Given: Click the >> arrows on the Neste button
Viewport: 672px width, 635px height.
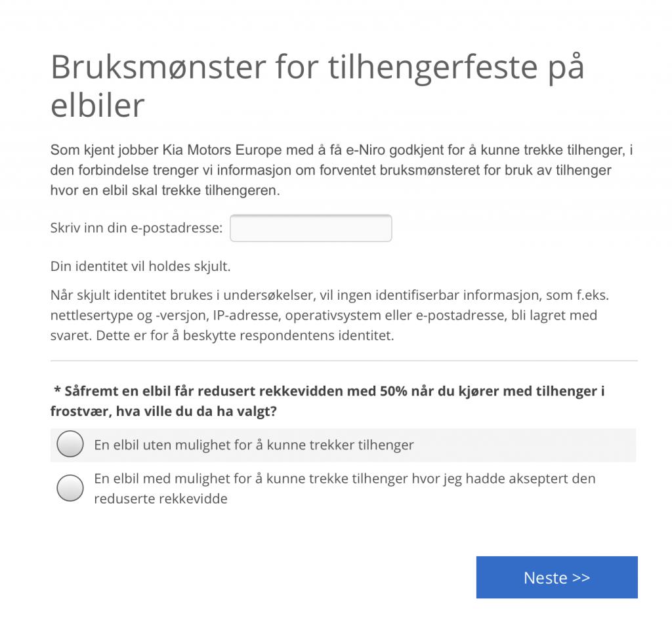Looking at the screenshot, I should [581, 577].
